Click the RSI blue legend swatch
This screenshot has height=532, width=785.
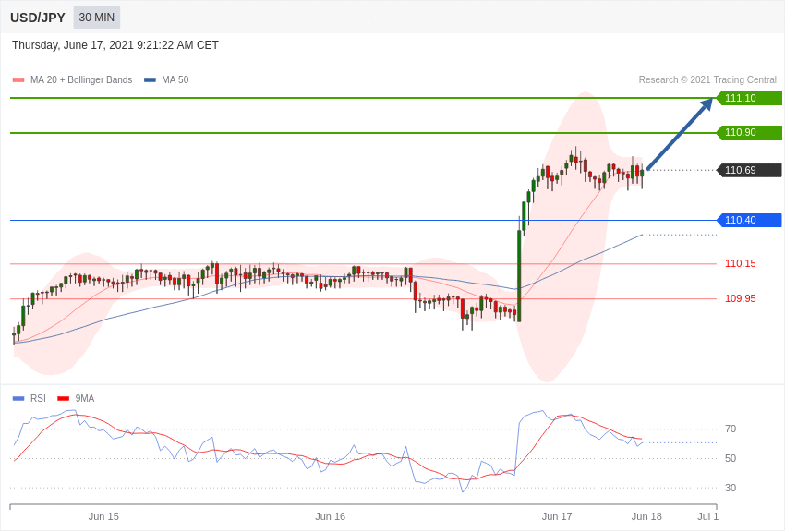18,399
